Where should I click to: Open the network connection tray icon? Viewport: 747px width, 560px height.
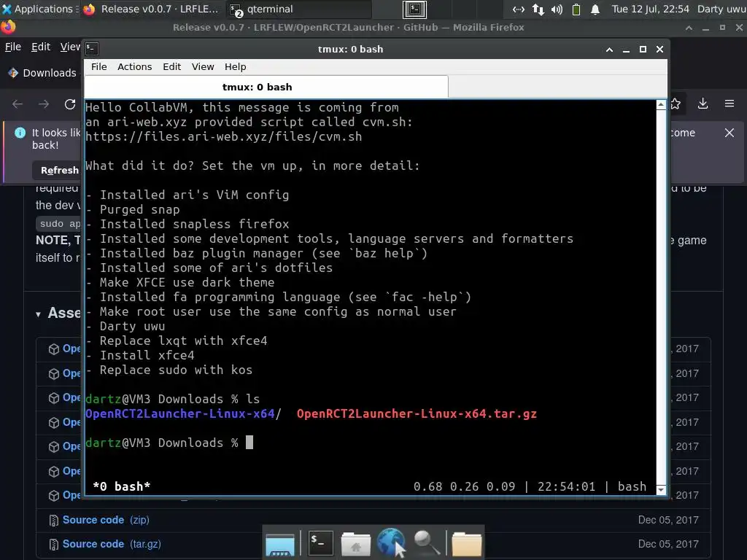519,9
